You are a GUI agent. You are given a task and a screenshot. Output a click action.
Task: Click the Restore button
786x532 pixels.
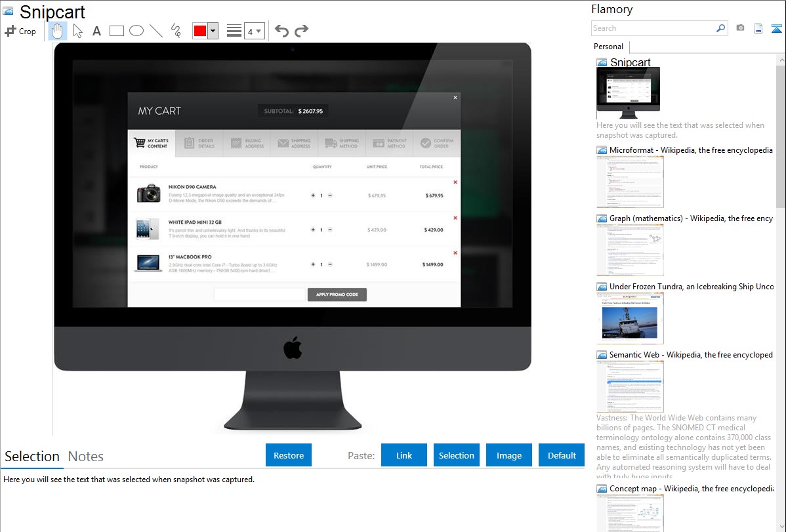pos(289,455)
